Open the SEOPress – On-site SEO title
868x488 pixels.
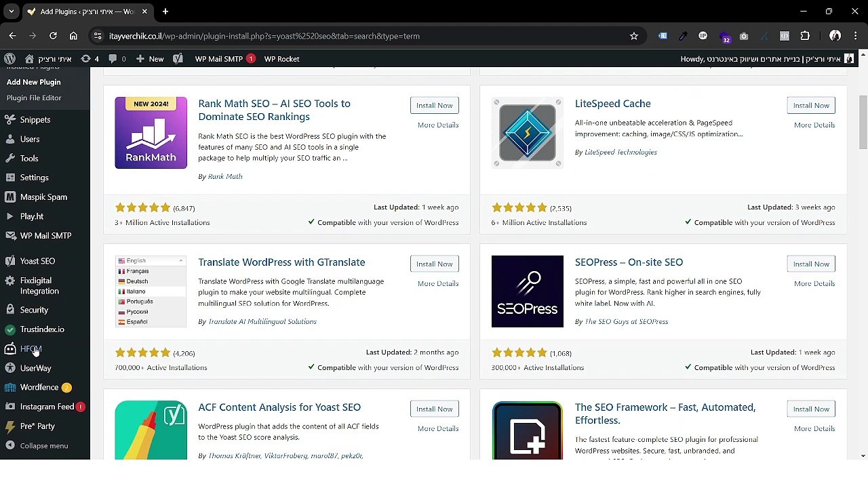pyautogui.click(x=629, y=262)
